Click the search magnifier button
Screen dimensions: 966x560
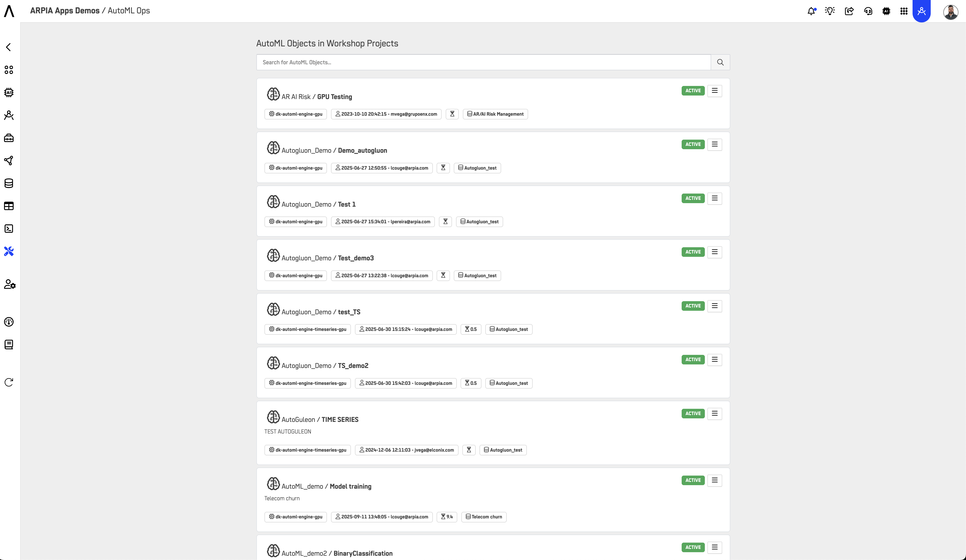pyautogui.click(x=720, y=62)
